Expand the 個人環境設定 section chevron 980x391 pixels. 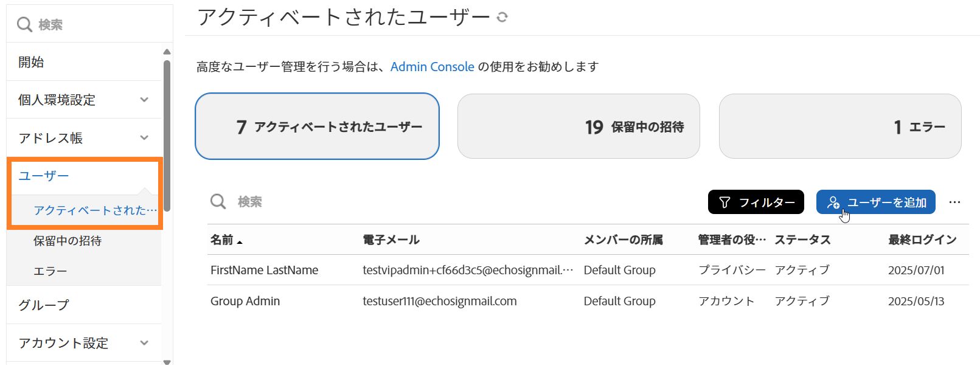144,100
